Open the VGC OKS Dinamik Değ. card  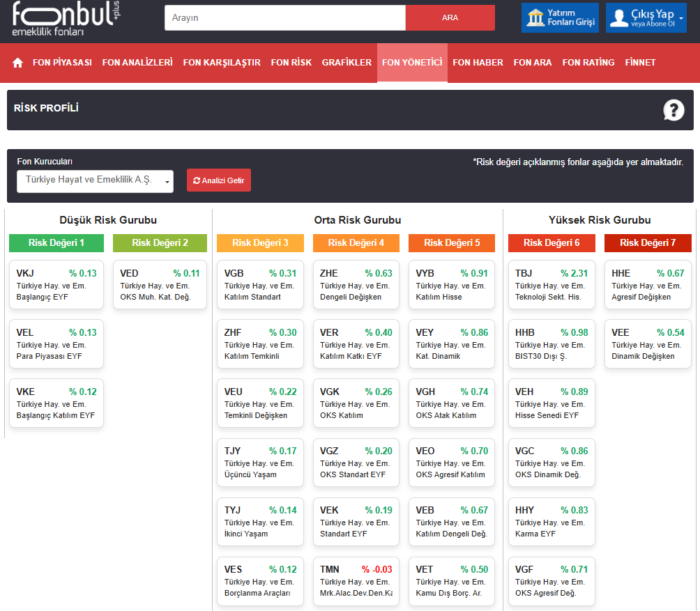(551, 463)
